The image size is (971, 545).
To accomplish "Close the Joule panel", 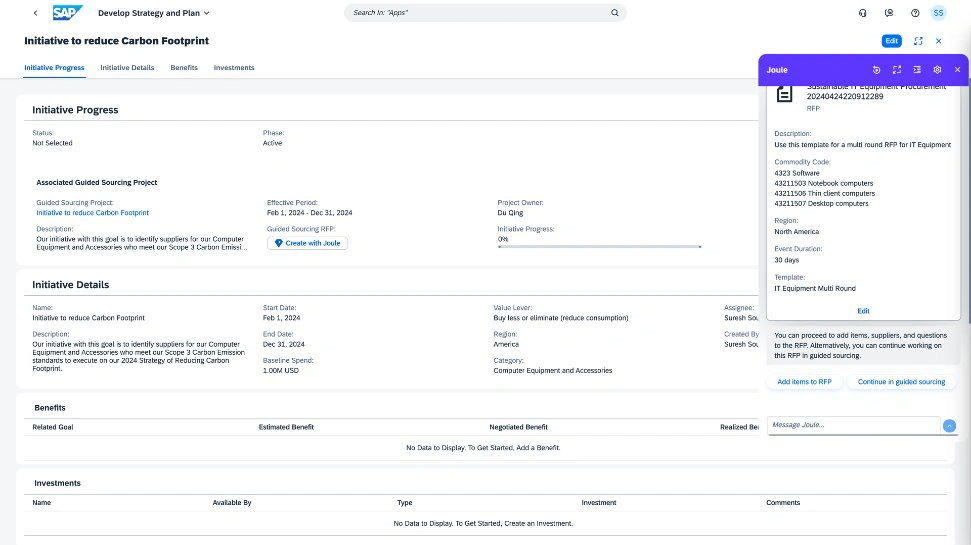I will click(x=957, y=70).
